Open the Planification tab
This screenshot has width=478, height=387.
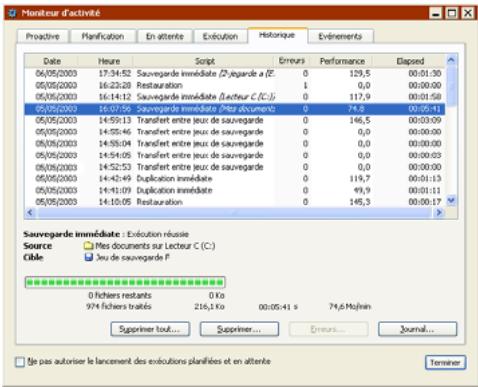pos(103,36)
